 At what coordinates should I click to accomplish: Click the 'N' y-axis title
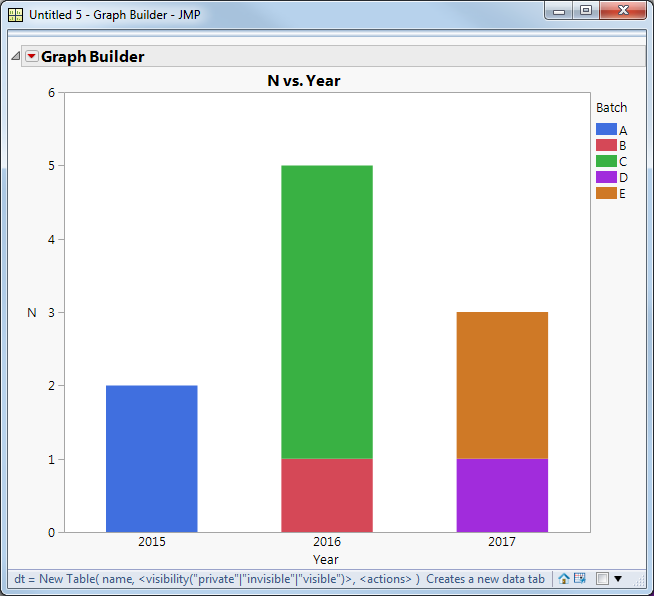click(x=32, y=312)
